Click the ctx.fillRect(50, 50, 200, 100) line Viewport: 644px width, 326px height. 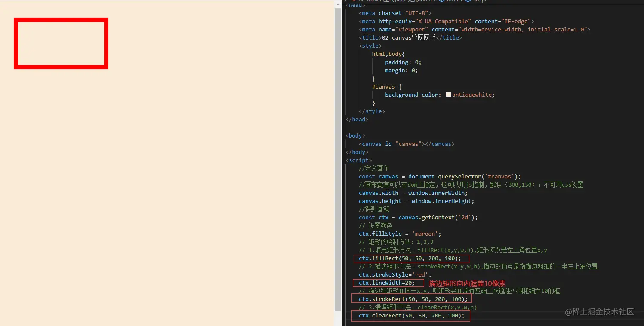(410, 258)
